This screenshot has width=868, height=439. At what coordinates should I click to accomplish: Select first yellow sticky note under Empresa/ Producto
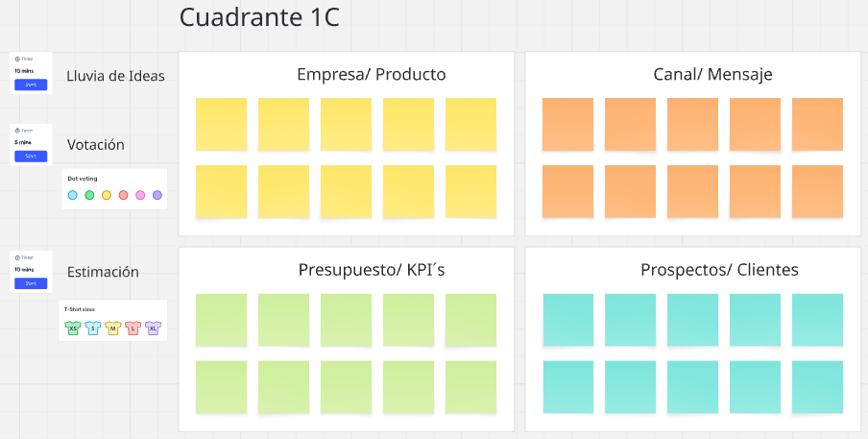[221, 124]
